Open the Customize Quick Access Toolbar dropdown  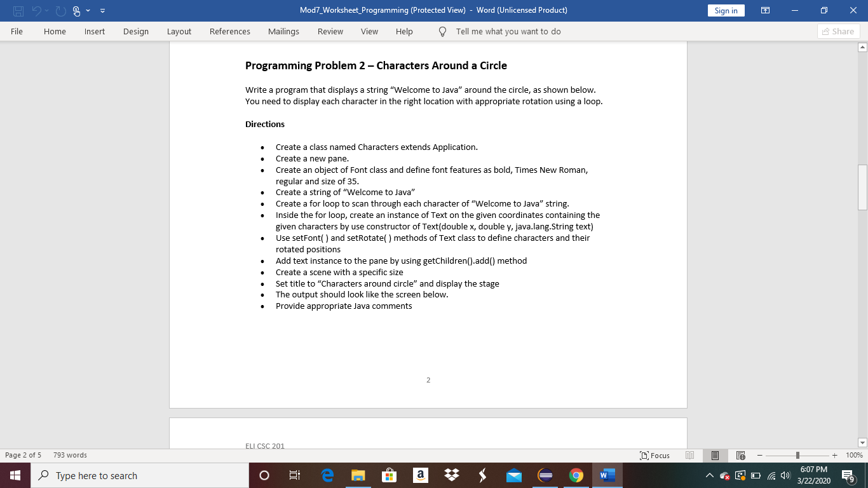click(x=103, y=10)
